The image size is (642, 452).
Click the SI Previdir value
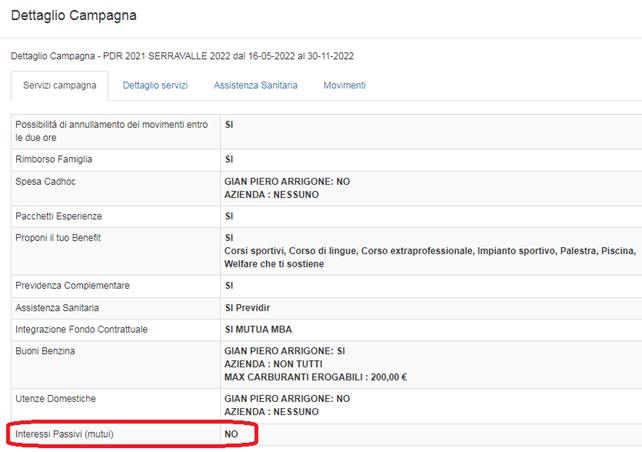[254, 307]
